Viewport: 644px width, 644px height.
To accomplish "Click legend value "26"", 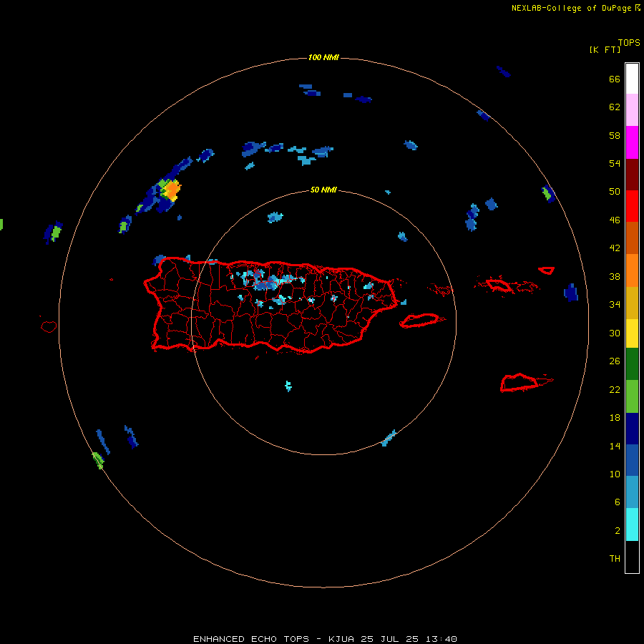I will click(x=615, y=361).
